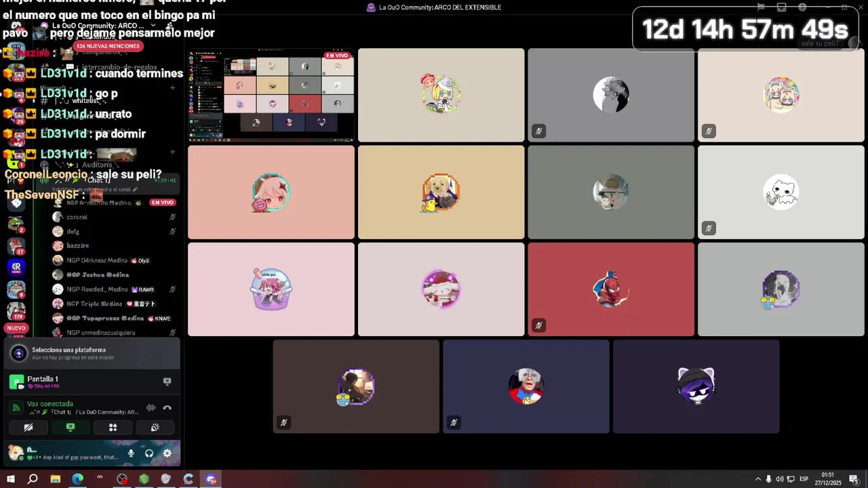The image size is (868, 488).
Task: Jump to 136 NUEVAS MENCIONES
Action: [108, 46]
